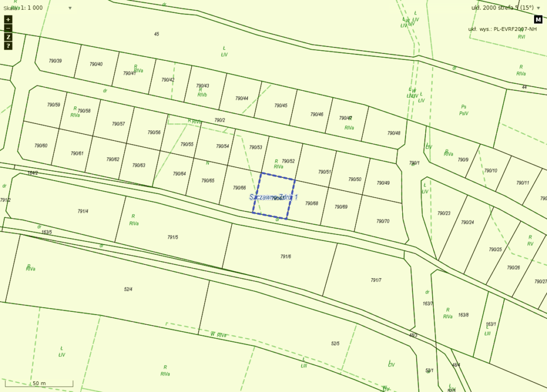Click parcel 791/4 on the map

pyautogui.click(x=83, y=211)
